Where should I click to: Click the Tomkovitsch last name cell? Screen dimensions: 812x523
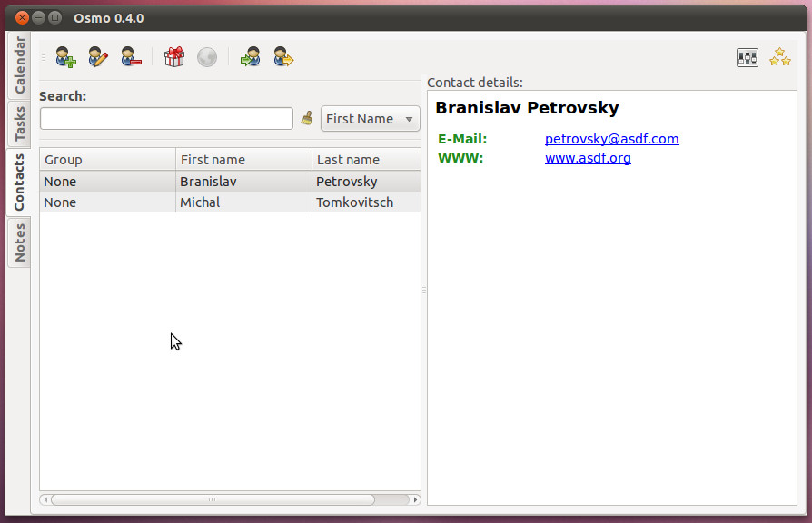[366, 202]
